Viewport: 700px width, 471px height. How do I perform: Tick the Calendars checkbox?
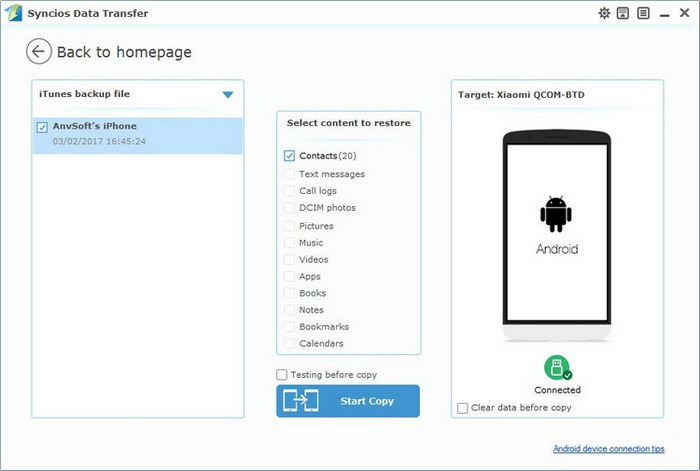coord(289,343)
